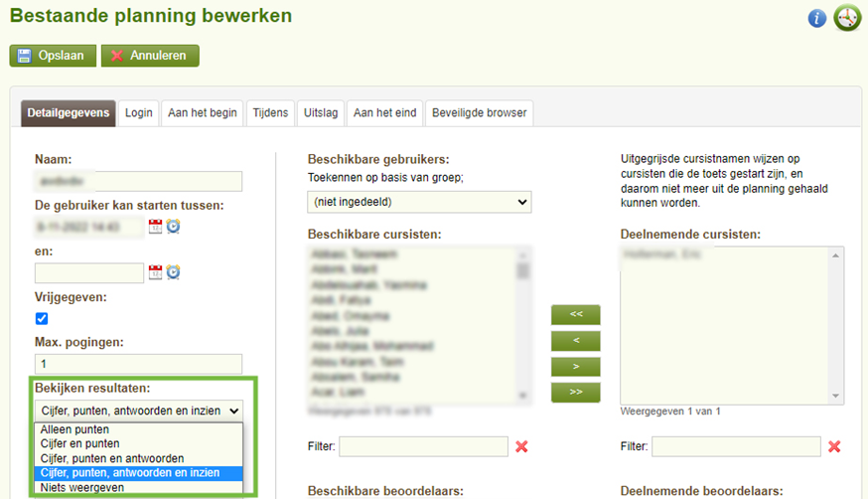Go to the Tijdens tab
Viewport: 868px width, 499px height.
270,113
